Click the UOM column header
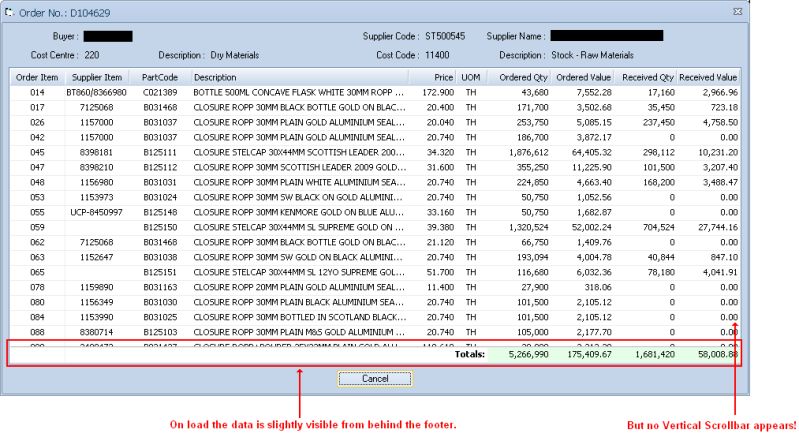Viewport: 799px width, 437px height. (471, 77)
